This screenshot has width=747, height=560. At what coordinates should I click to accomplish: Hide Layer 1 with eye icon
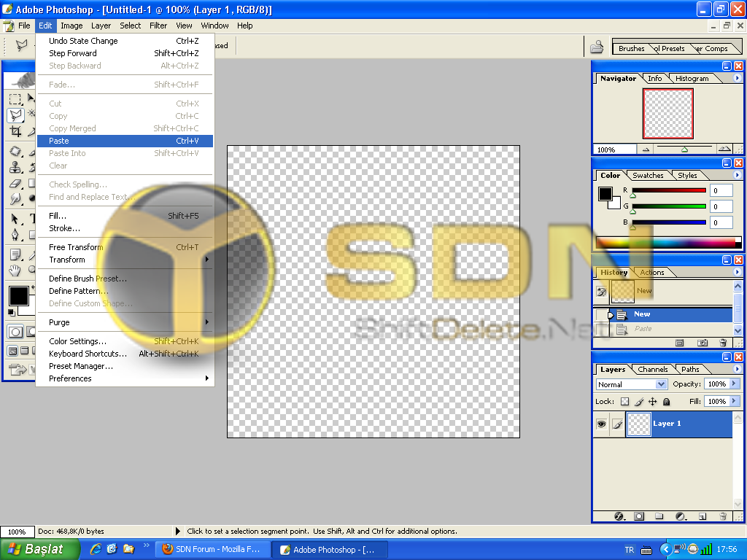[x=602, y=424]
